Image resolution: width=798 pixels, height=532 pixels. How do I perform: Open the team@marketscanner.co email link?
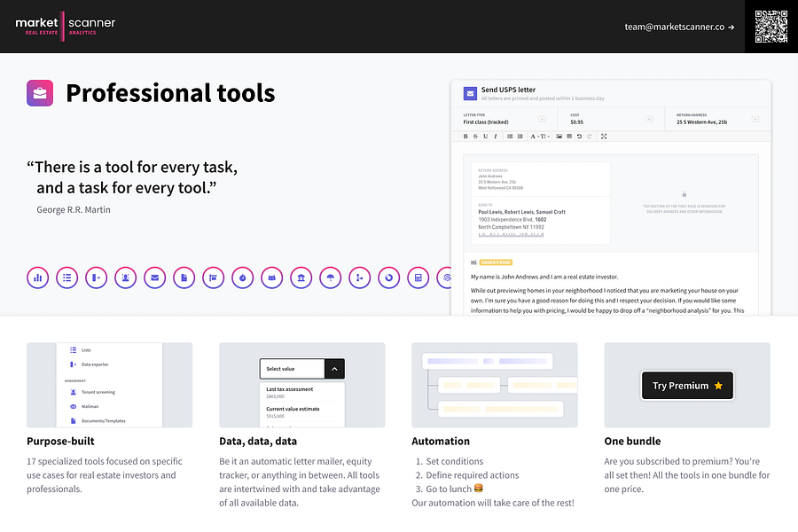pyautogui.click(x=679, y=27)
